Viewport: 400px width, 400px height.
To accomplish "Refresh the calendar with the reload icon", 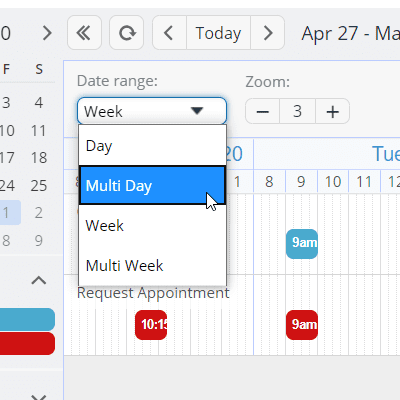I will tap(127, 33).
